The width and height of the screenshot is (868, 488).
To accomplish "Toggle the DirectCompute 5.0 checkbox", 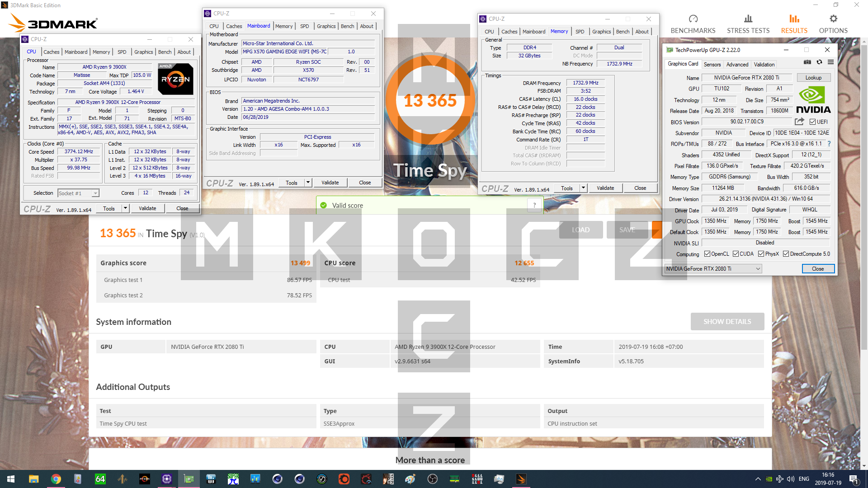I will (x=786, y=254).
